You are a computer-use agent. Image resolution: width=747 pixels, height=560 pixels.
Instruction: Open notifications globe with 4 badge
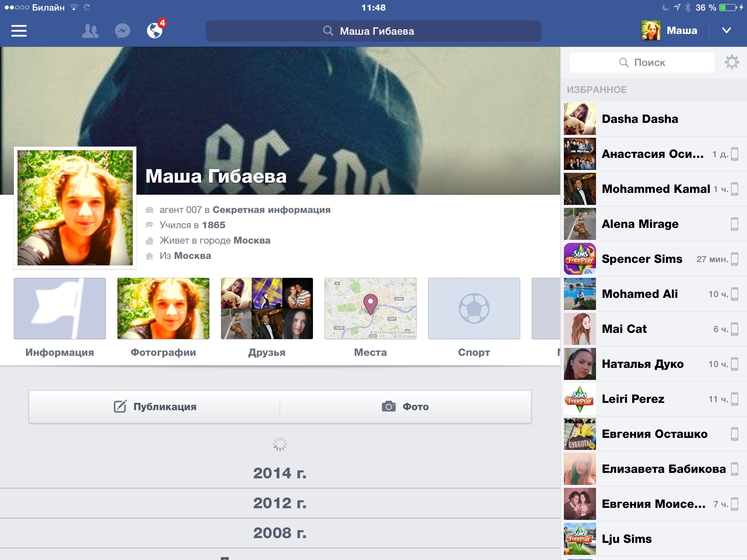click(155, 30)
